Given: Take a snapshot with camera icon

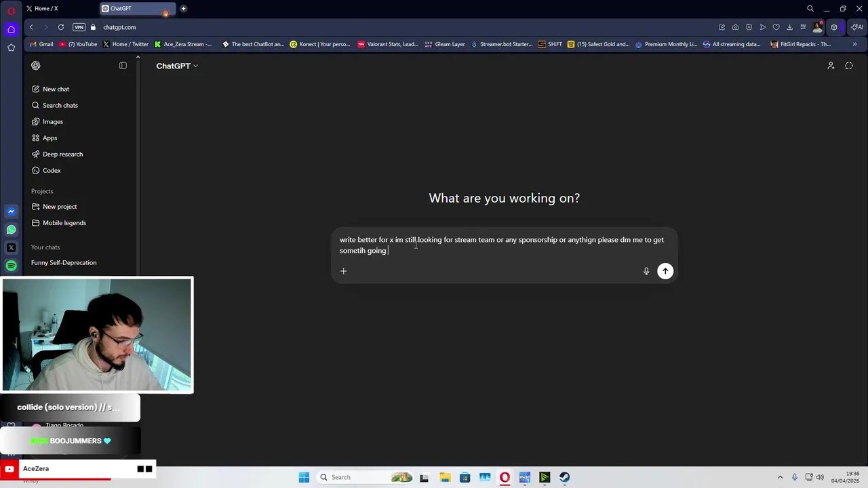Looking at the screenshot, I should 735,27.
